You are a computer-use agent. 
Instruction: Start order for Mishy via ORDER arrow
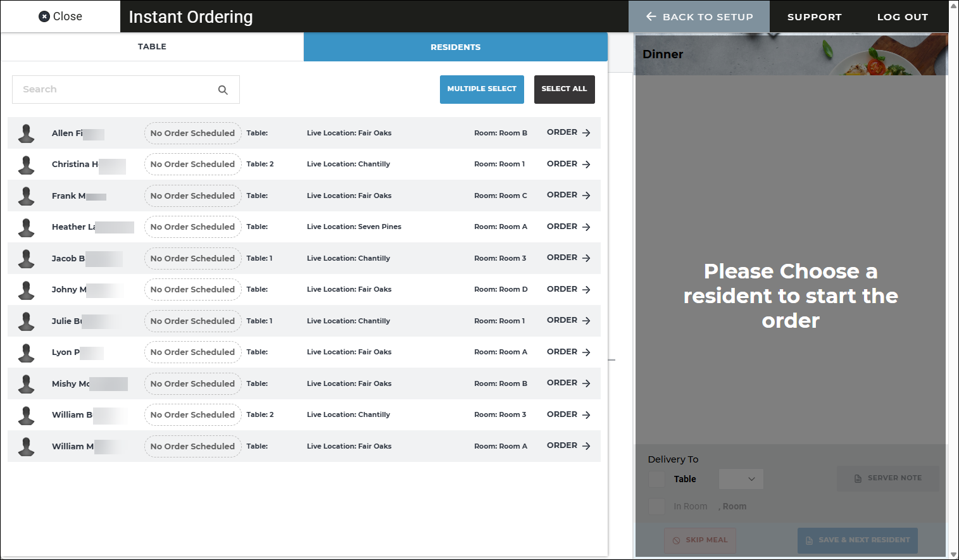(568, 383)
